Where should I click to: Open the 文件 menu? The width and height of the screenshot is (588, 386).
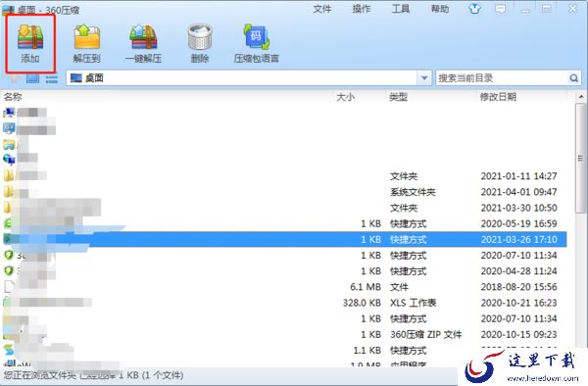[322, 9]
